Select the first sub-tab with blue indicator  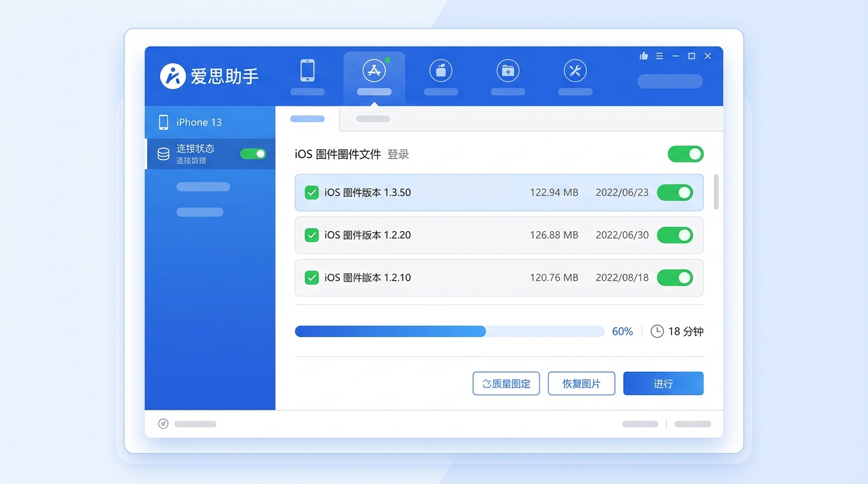(307, 118)
